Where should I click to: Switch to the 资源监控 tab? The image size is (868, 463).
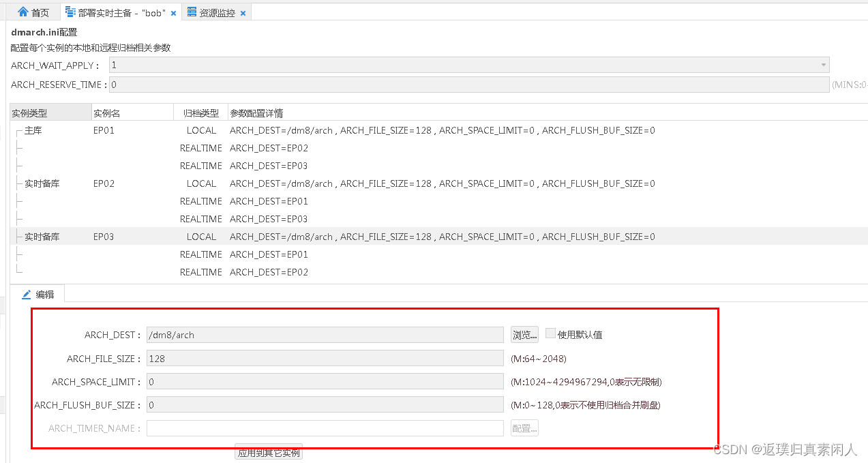tap(216, 12)
